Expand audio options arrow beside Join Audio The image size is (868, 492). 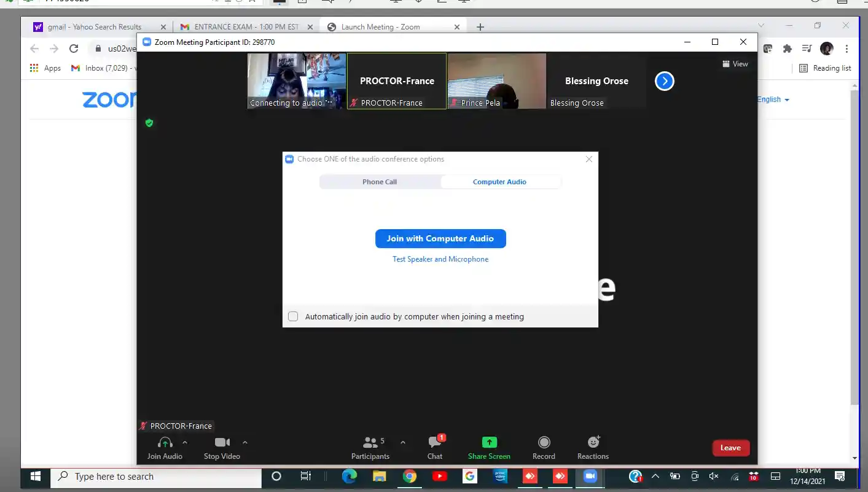[x=185, y=442]
